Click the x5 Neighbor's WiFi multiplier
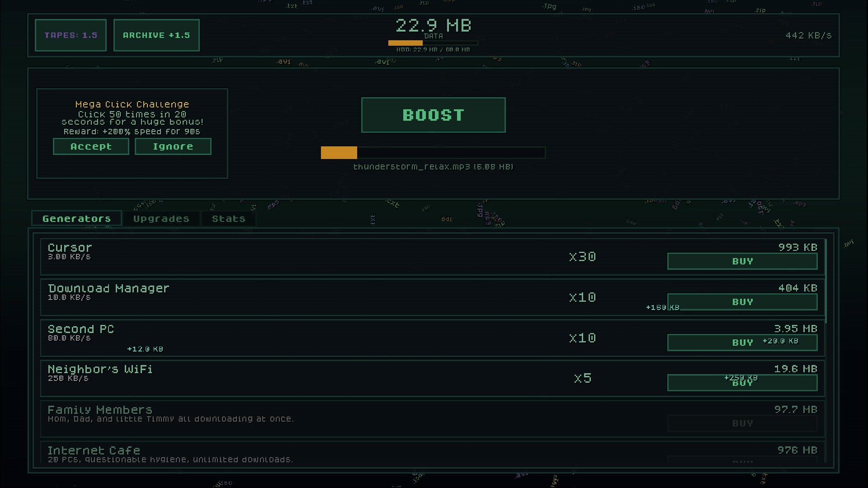This screenshot has height=488, width=868. (582, 378)
